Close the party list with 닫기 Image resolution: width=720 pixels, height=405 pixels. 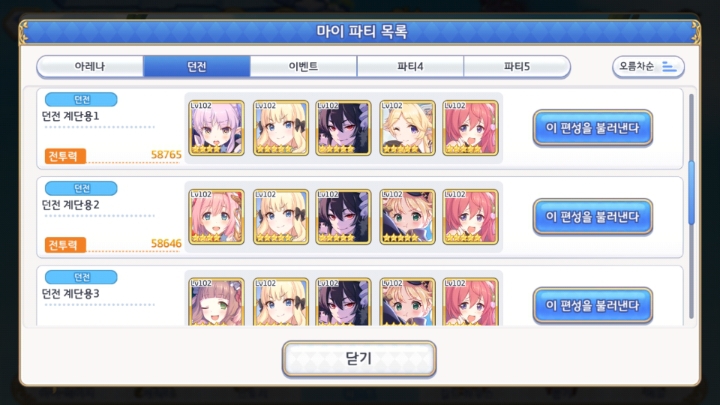click(359, 359)
